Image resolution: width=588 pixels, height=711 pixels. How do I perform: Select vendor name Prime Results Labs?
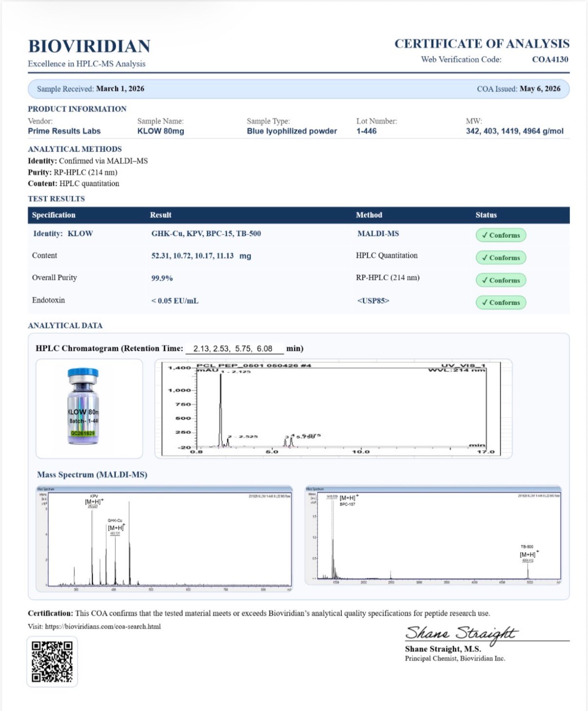64,131
